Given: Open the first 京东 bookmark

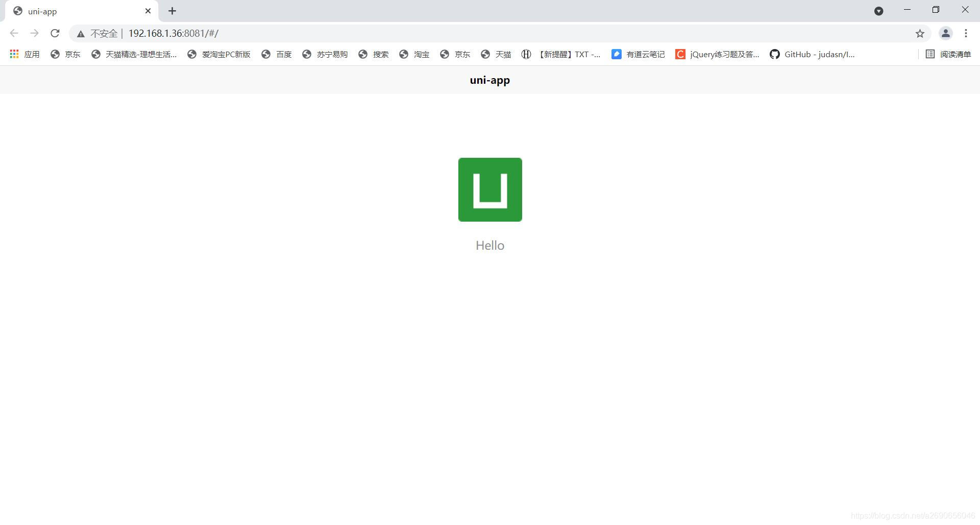Looking at the screenshot, I should 65,54.
